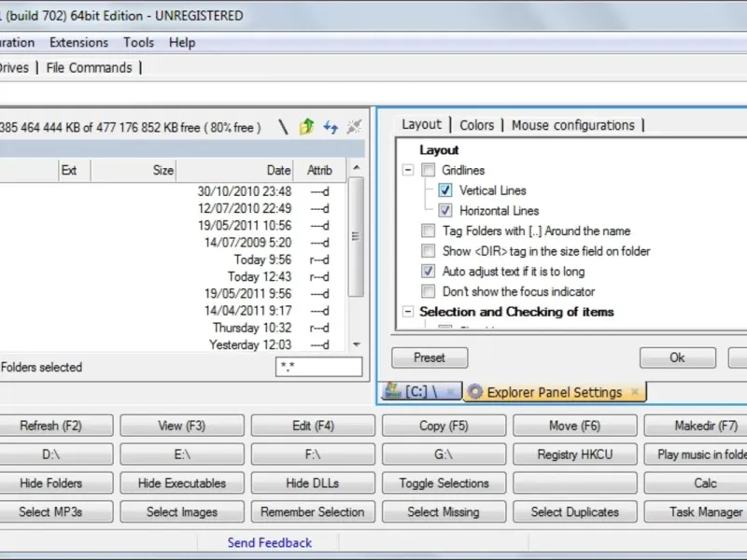Click the Makedir (F7) button
747x560 pixels.
(696, 426)
